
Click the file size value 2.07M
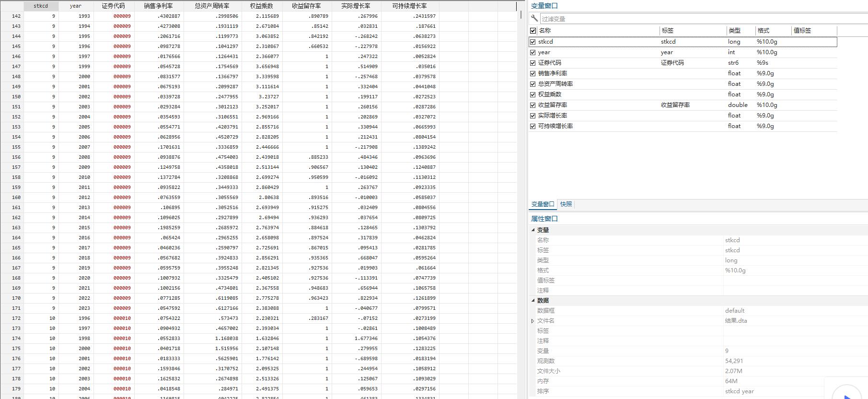(x=734, y=371)
